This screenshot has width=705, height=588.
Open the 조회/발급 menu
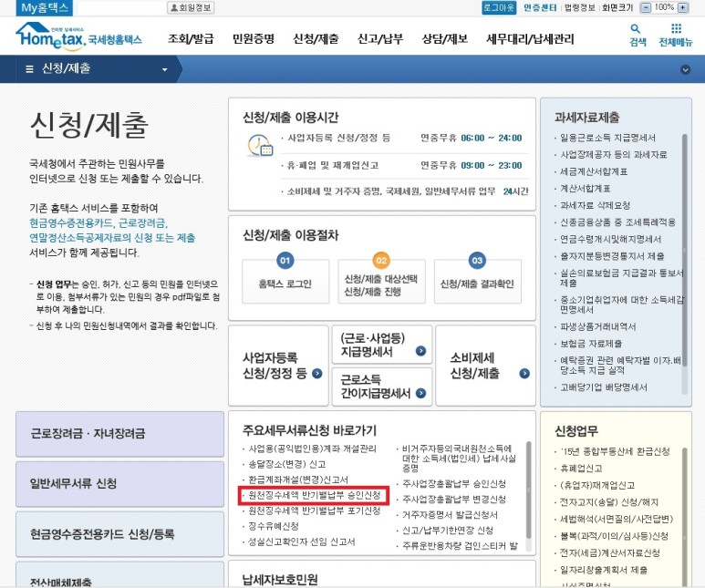coord(191,39)
